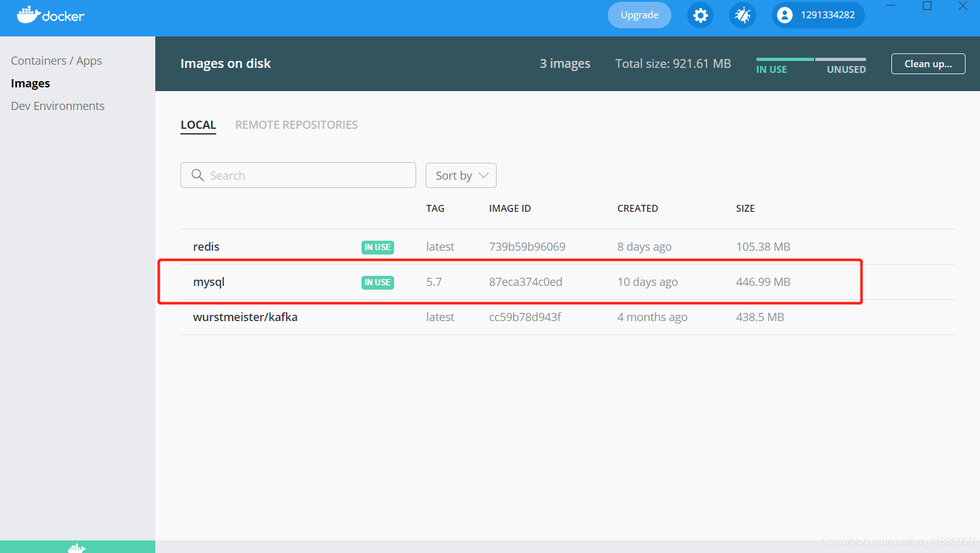The image size is (980, 553).
Task: Click the IN USE badge on redis
Action: click(x=377, y=247)
